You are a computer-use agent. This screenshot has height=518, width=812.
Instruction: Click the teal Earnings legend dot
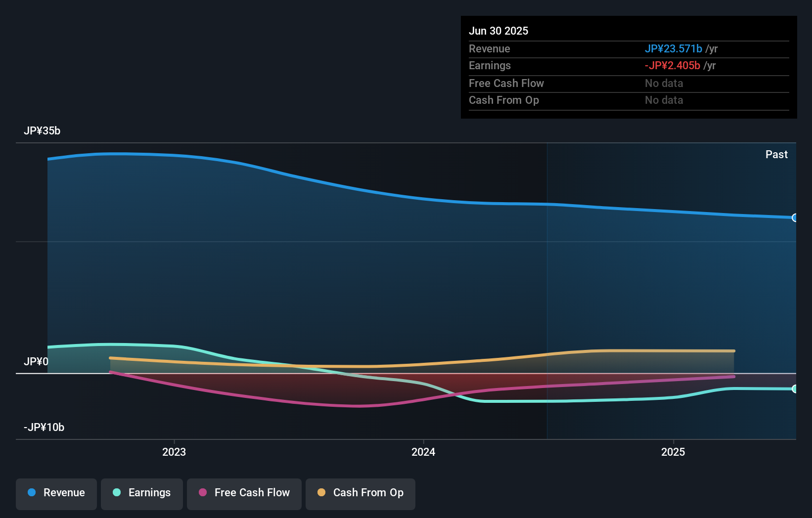point(117,492)
